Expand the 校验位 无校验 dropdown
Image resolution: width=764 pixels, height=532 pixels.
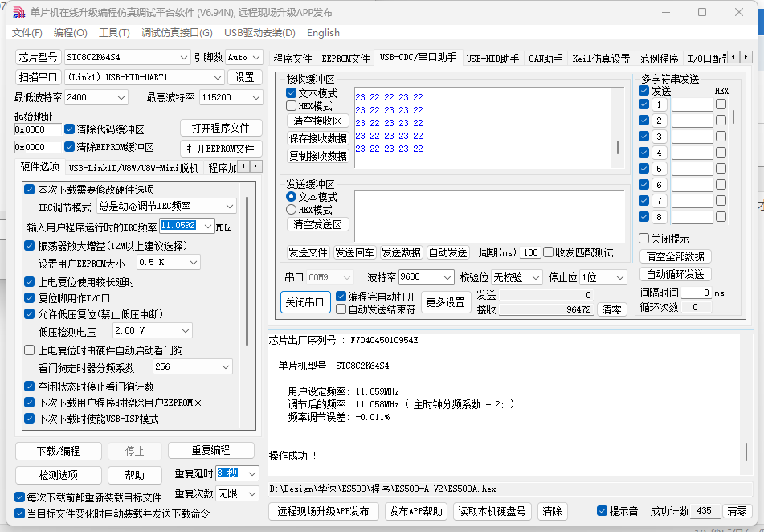[536, 277]
